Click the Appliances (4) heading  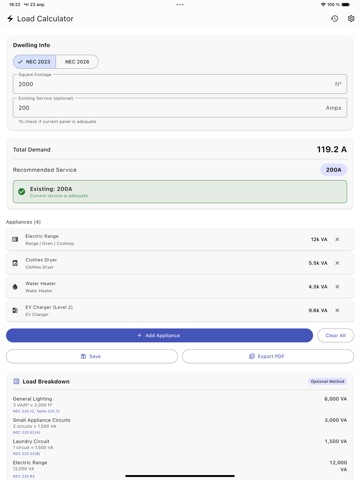point(23,222)
